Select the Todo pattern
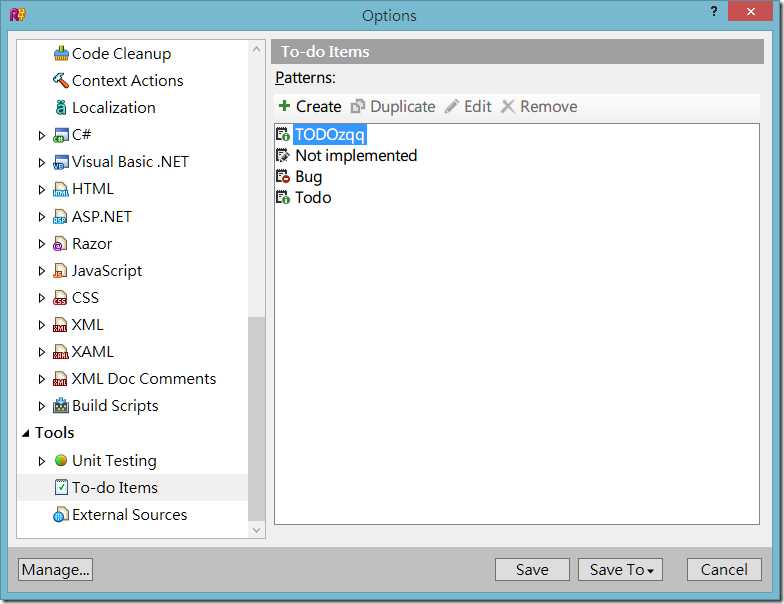The image size is (784, 604). [x=313, y=198]
